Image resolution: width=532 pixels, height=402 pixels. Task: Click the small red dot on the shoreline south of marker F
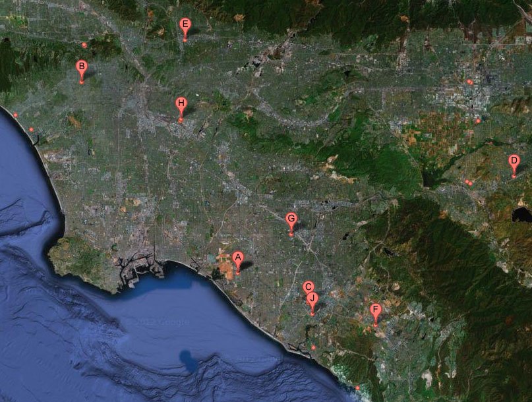click(x=357, y=388)
